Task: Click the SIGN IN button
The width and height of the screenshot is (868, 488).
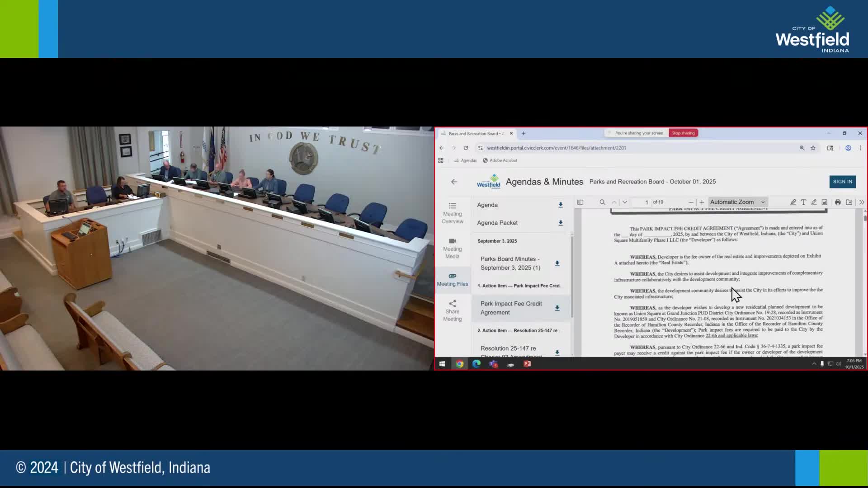Action: [x=842, y=182]
